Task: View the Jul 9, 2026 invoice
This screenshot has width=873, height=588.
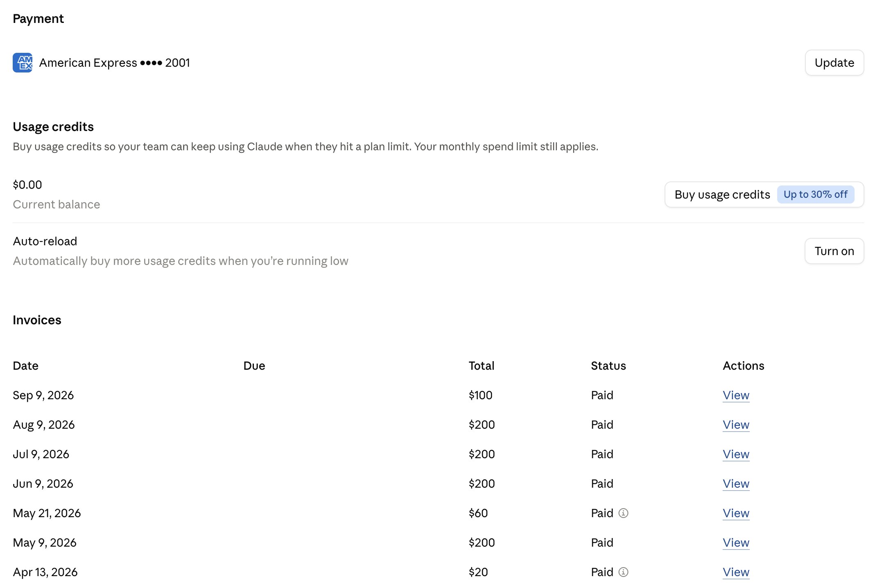Action: 736,454
